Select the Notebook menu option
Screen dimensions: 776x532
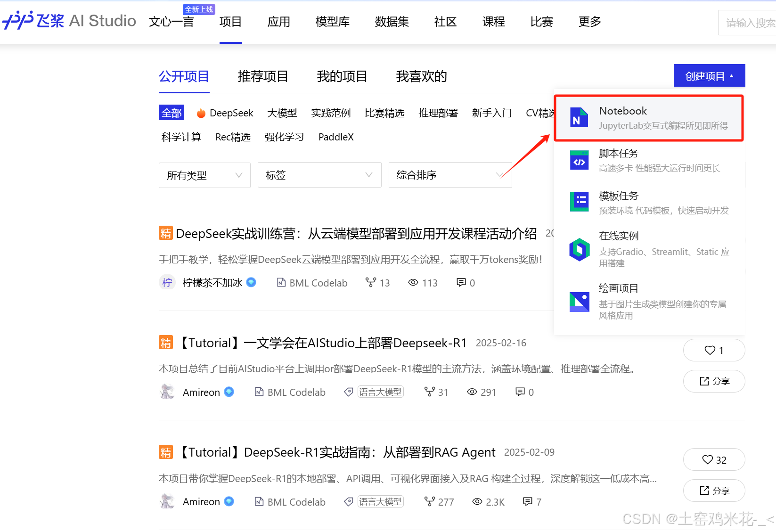coord(649,118)
